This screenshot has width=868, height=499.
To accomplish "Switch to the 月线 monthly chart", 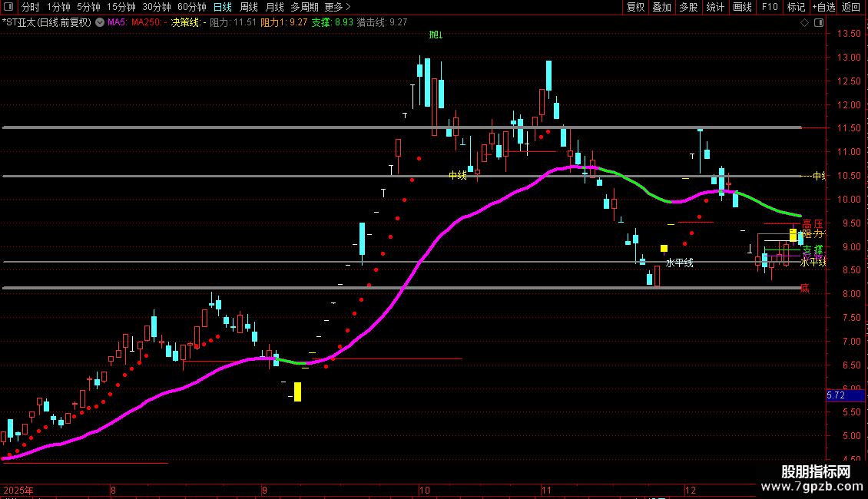I will click(x=274, y=7).
